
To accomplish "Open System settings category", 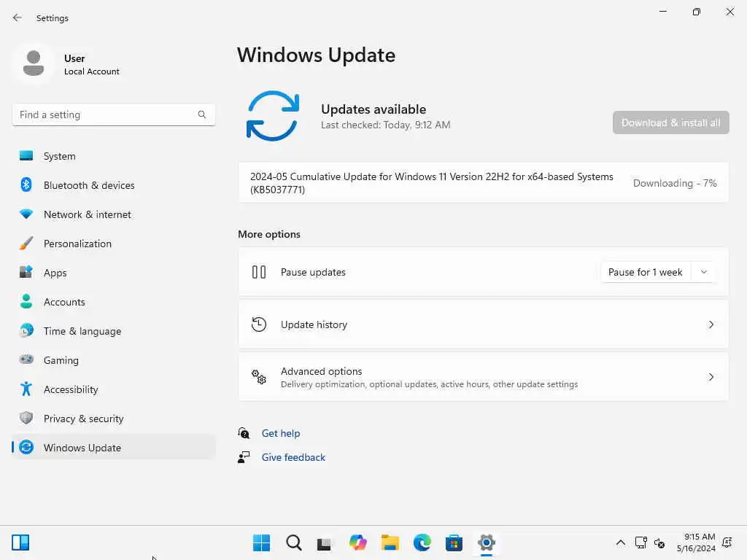I will coord(113,156).
